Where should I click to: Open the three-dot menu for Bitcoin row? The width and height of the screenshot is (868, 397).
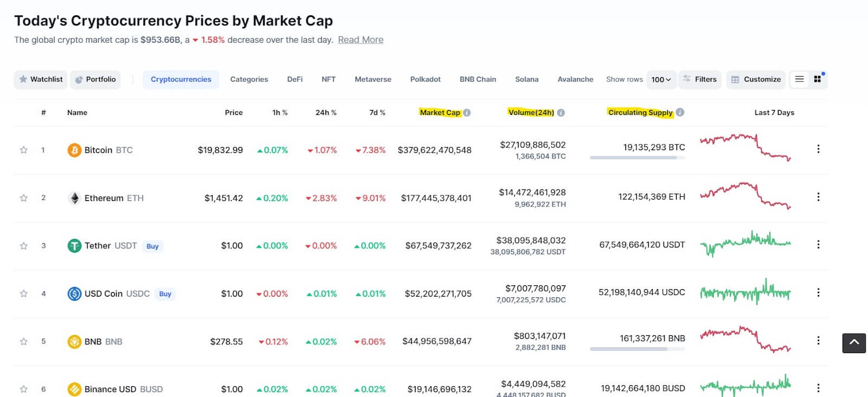pyautogui.click(x=818, y=149)
